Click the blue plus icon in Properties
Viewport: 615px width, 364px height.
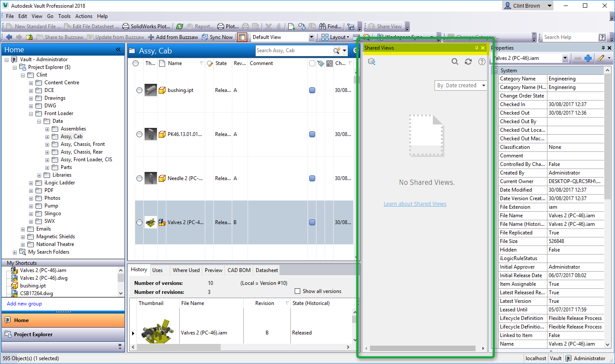pos(588,58)
